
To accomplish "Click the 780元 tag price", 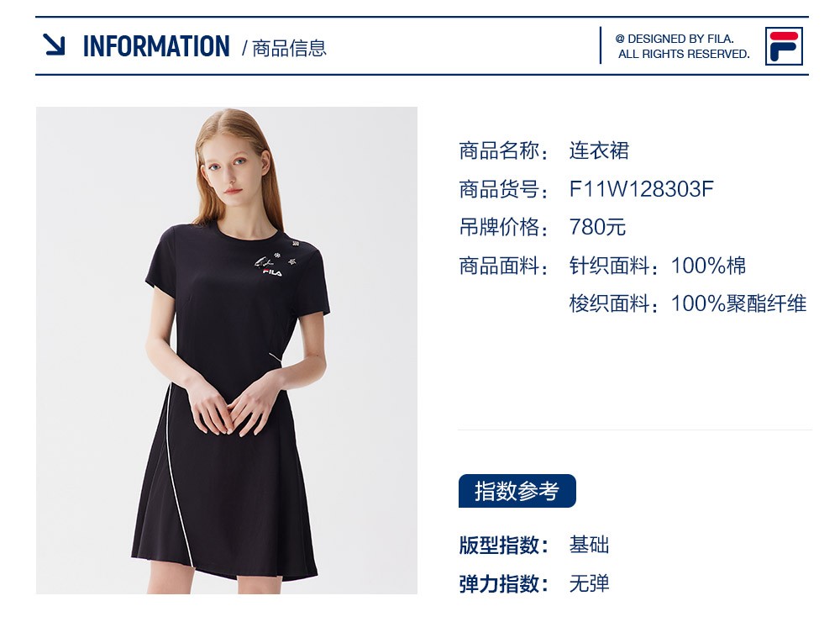I will 597,227.
